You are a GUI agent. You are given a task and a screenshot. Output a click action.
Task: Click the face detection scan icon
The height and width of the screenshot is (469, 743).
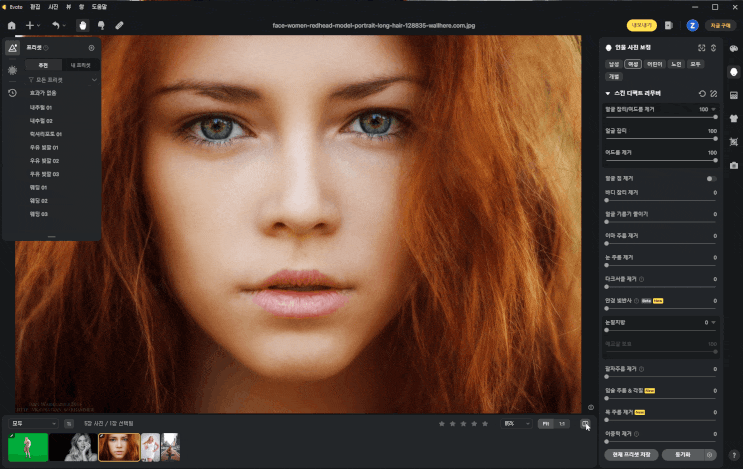click(x=701, y=48)
